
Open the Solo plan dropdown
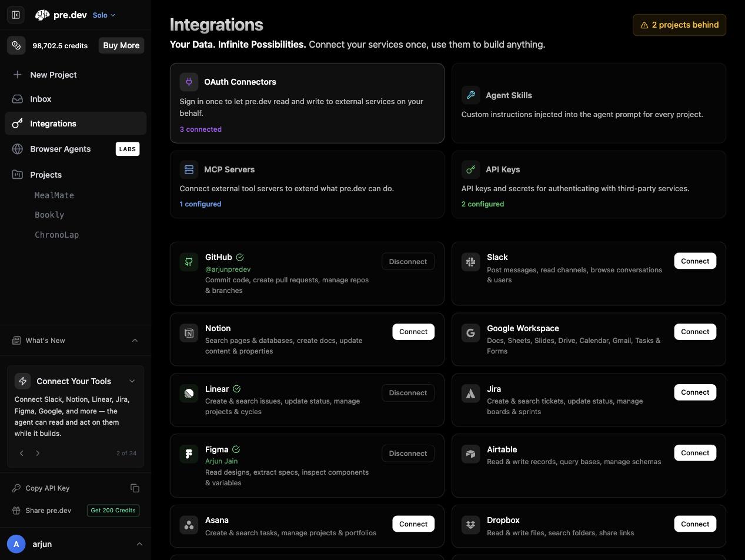point(104,15)
